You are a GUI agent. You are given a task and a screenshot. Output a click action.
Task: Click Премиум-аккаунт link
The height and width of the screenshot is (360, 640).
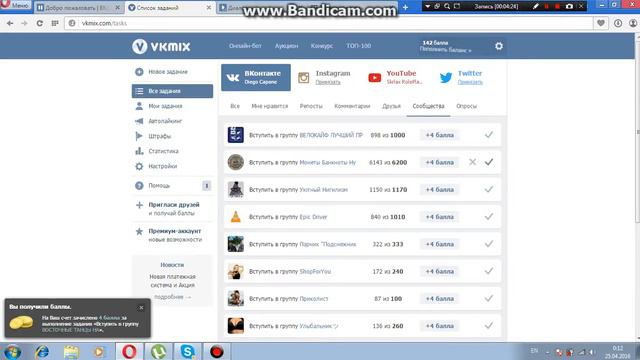point(175,231)
